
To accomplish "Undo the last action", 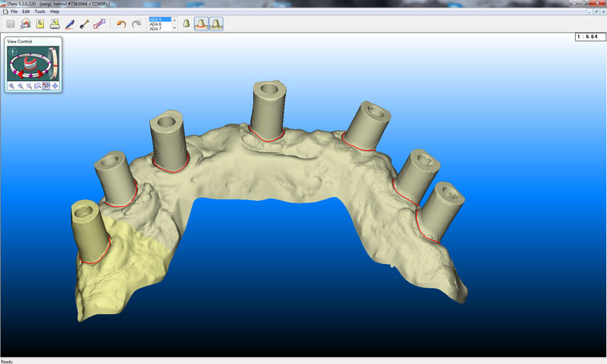I will click(x=121, y=24).
